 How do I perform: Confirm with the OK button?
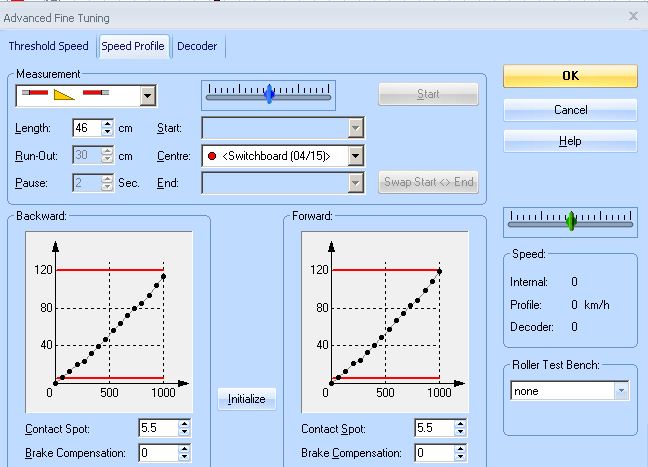[x=570, y=76]
